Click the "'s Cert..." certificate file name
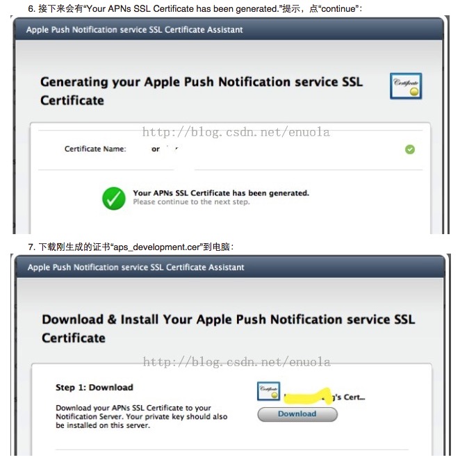Viewport: 476px width, 462px height. pos(325,397)
